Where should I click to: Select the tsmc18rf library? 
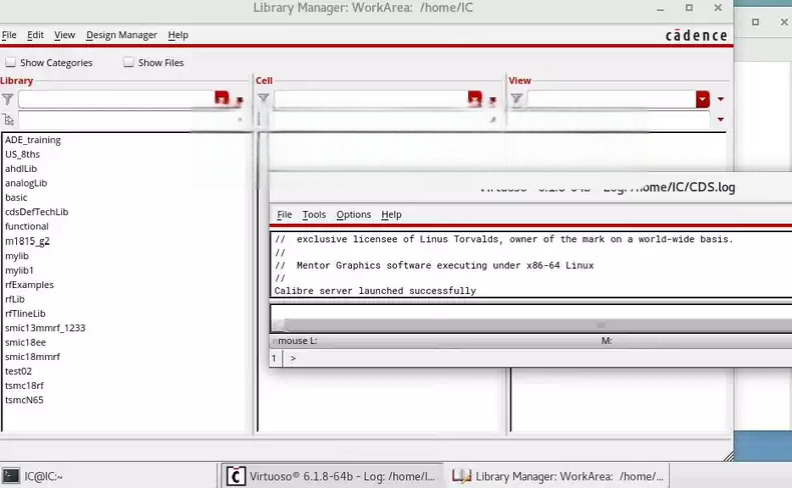pos(24,385)
